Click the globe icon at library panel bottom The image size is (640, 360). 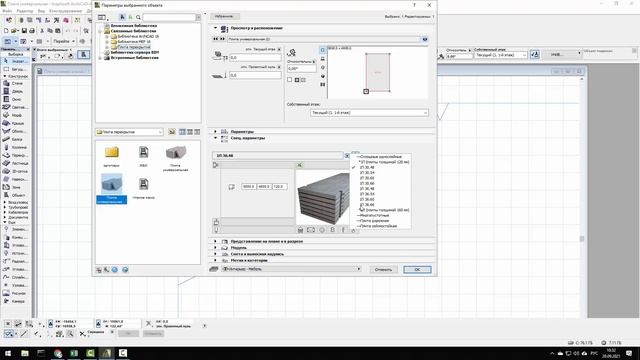coord(115,270)
